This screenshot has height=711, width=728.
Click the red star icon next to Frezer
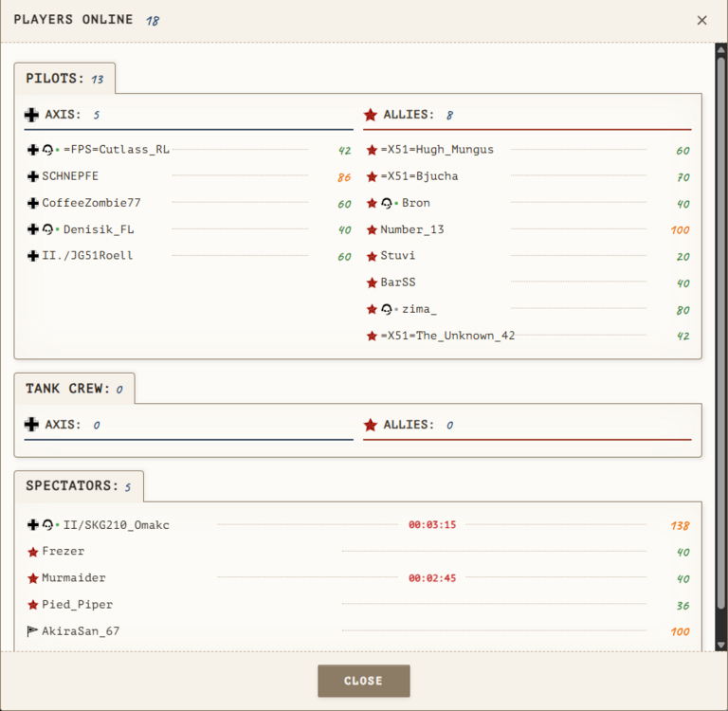pyautogui.click(x=32, y=552)
